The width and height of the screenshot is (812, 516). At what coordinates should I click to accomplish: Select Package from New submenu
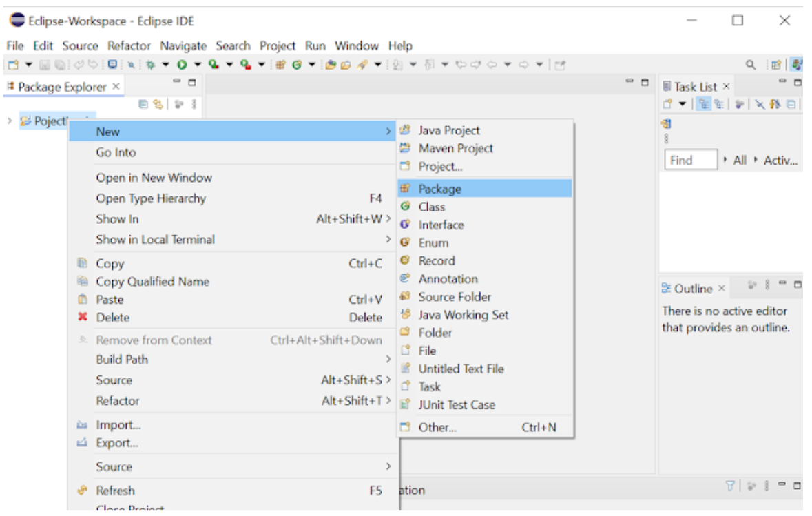(x=486, y=189)
